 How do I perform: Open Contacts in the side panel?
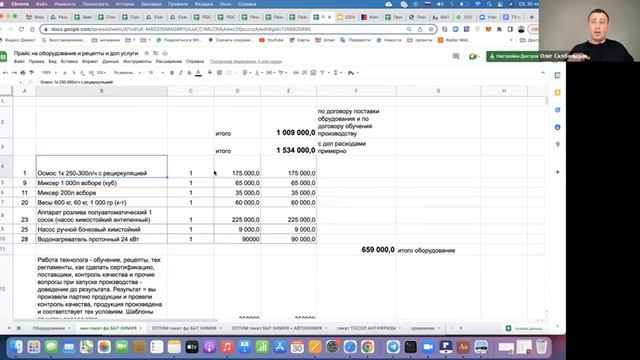pyautogui.click(x=558, y=127)
